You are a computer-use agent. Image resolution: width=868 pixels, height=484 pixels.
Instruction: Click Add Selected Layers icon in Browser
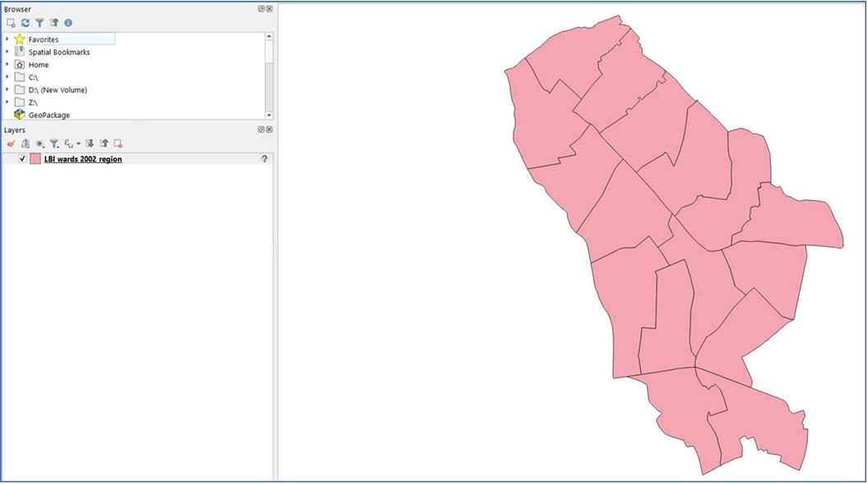(x=11, y=23)
